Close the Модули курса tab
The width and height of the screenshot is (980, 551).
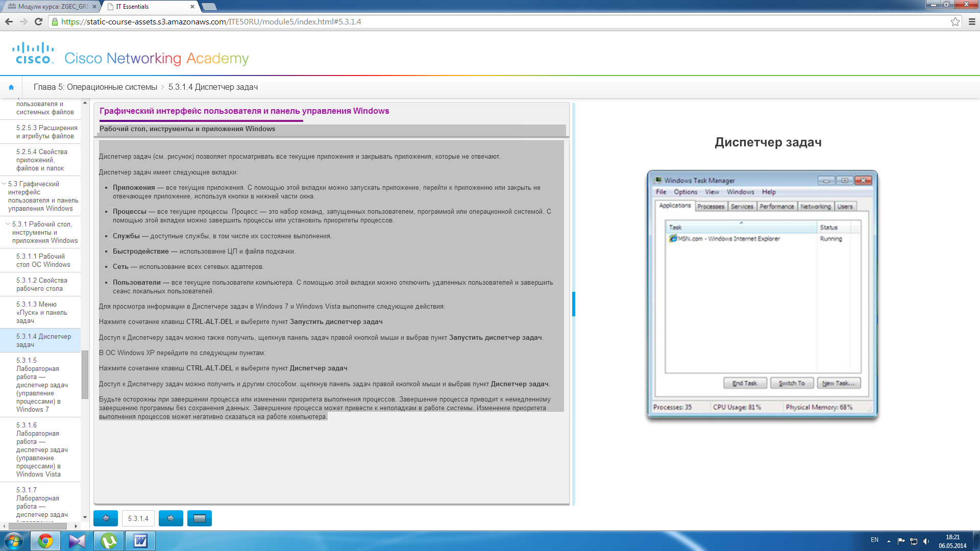click(94, 7)
